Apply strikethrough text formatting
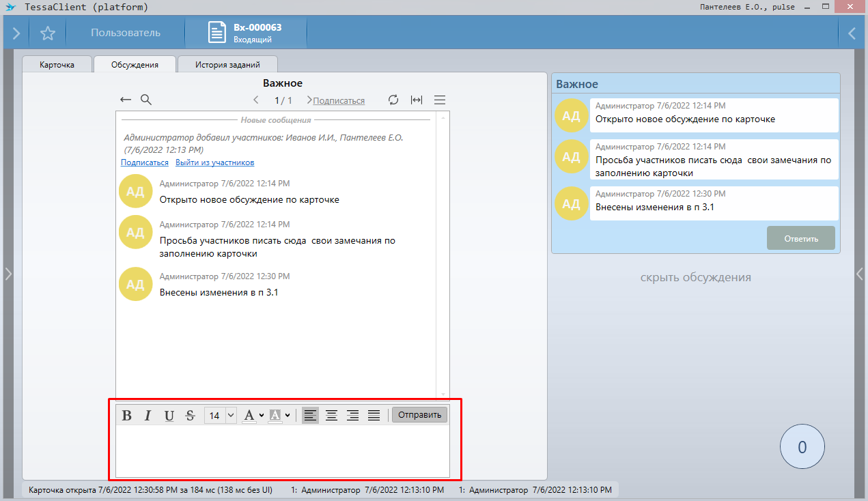 coord(190,415)
